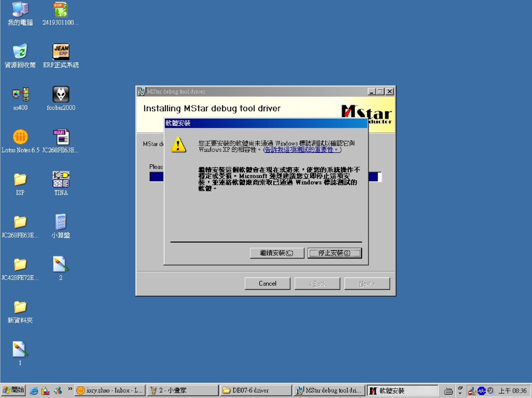The height and width of the screenshot is (398, 532).
Task: Maximize the MStar debug tool driver window
Action: (x=380, y=91)
